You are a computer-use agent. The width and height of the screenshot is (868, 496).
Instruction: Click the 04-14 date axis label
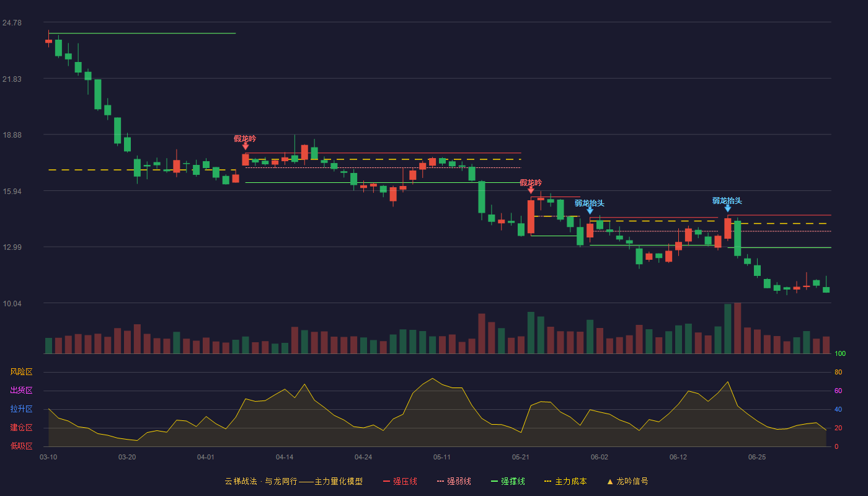(x=285, y=457)
